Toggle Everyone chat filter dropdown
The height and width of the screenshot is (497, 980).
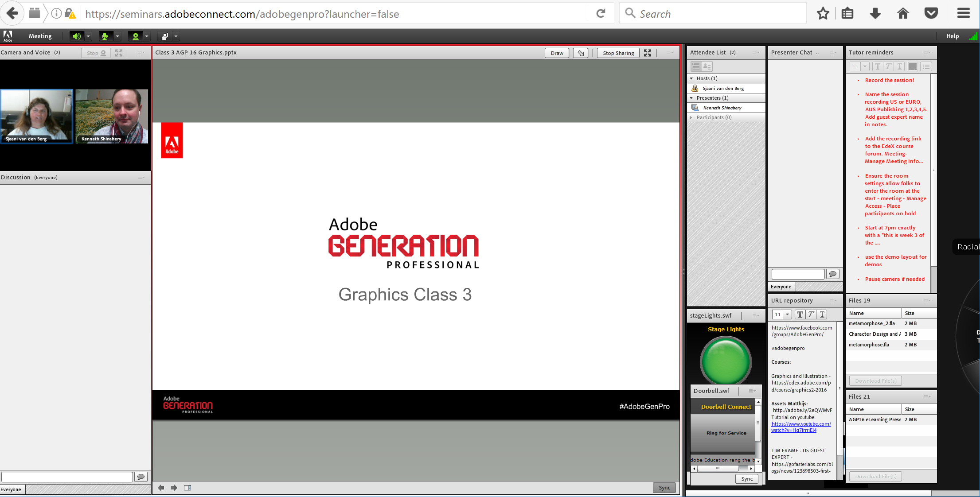(781, 287)
